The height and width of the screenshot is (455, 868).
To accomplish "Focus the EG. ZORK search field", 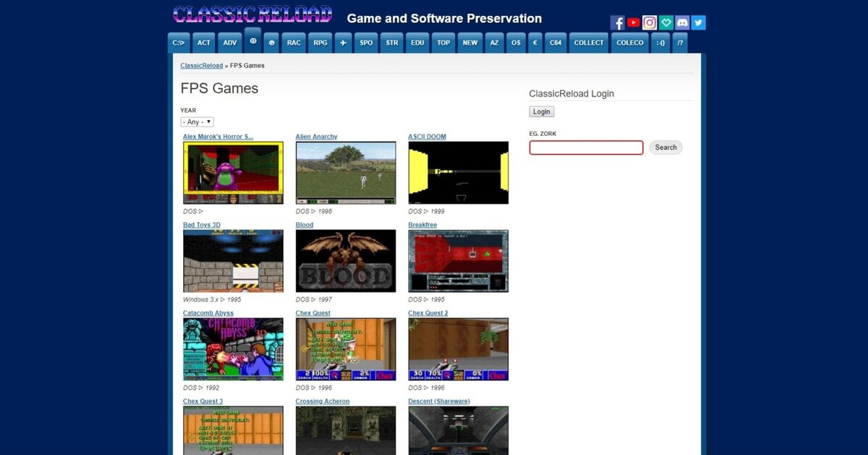I will click(586, 148).
